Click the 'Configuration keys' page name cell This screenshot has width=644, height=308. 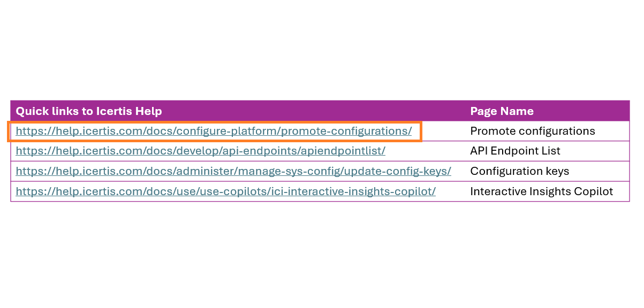click(x=519, y=171)
